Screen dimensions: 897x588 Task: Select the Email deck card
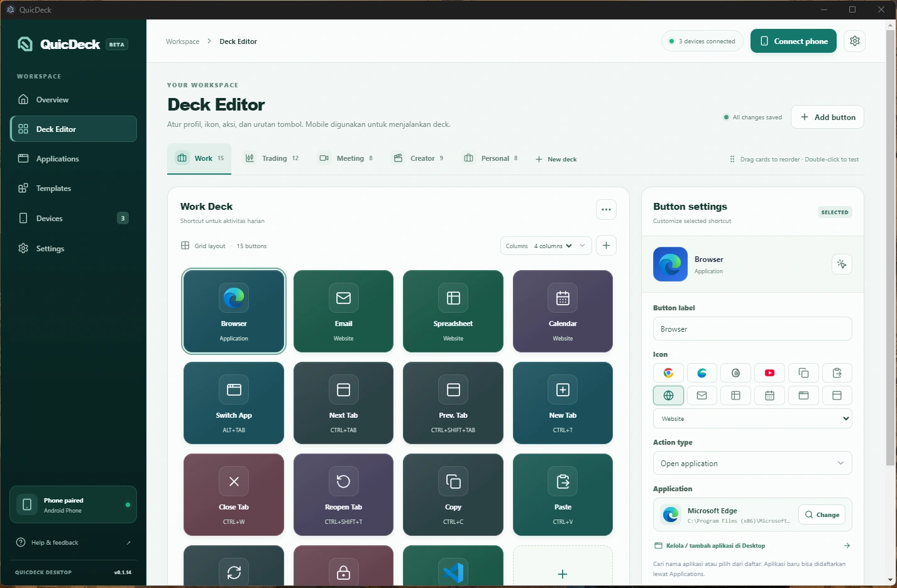pyautogui.click(x=343, y=311)
